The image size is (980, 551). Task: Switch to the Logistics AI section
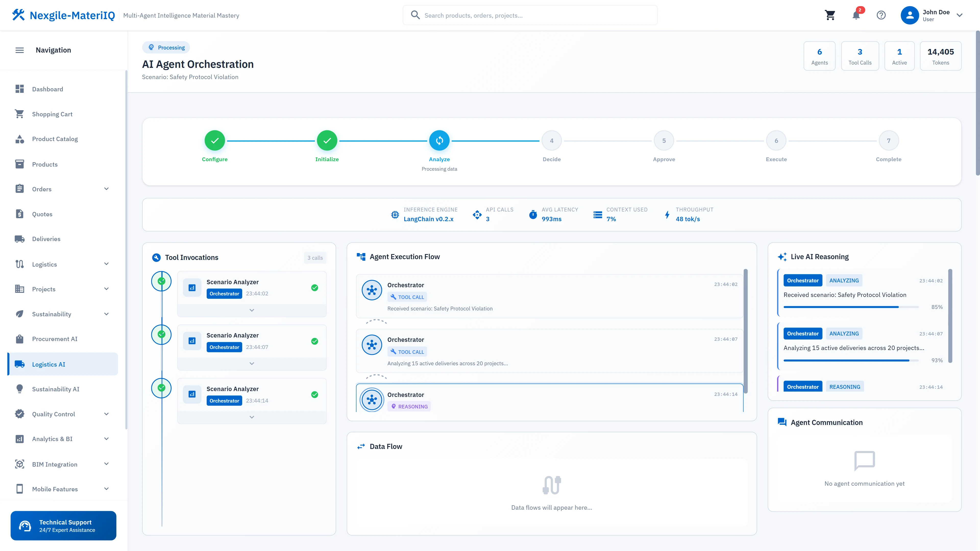click(x=48, y=364)
